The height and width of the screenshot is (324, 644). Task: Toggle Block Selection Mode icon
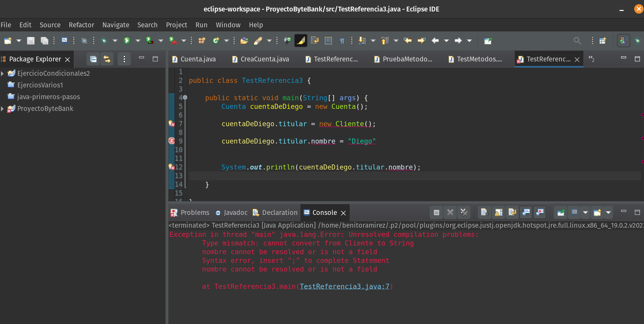[x=328, y=41]
